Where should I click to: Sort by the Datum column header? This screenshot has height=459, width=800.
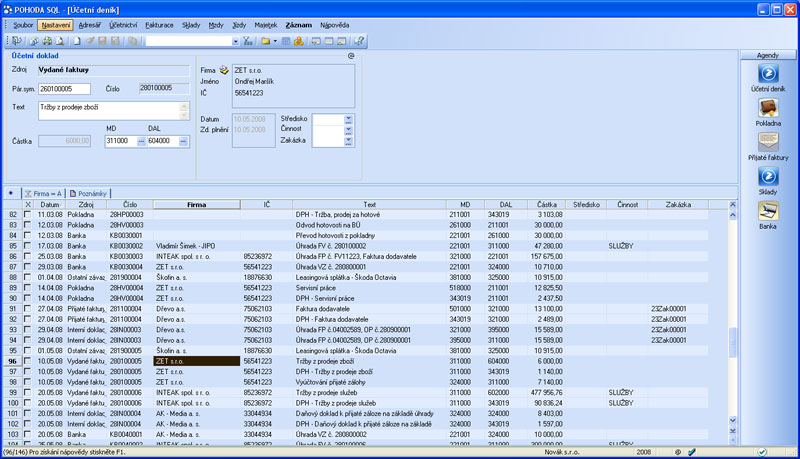(50, 205)
